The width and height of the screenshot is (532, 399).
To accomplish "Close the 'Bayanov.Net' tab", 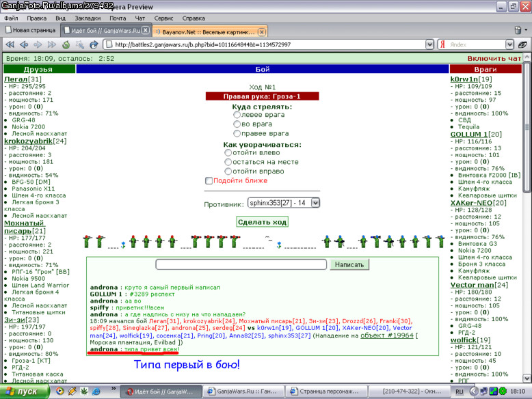I will point(262,32).
